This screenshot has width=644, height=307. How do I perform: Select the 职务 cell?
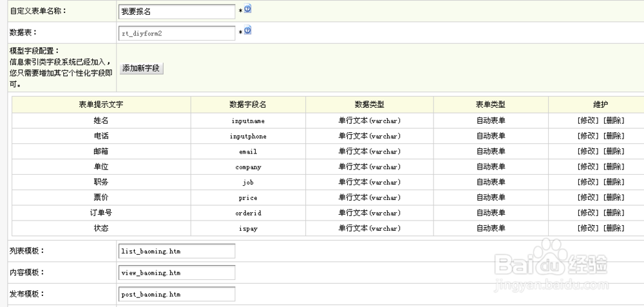[101, 182]
